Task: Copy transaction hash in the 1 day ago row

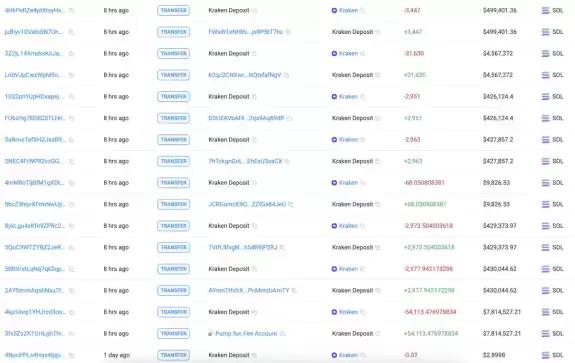Action: (72, 355)
